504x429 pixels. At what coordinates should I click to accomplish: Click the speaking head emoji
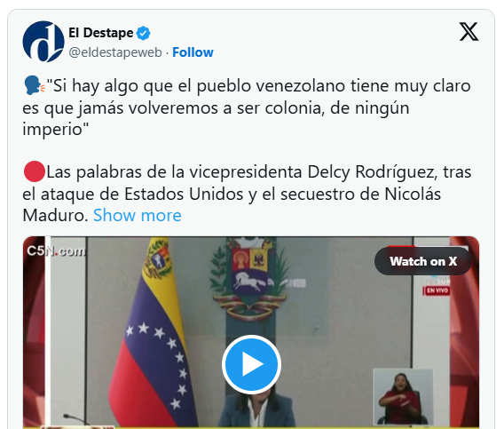[34, 85]
